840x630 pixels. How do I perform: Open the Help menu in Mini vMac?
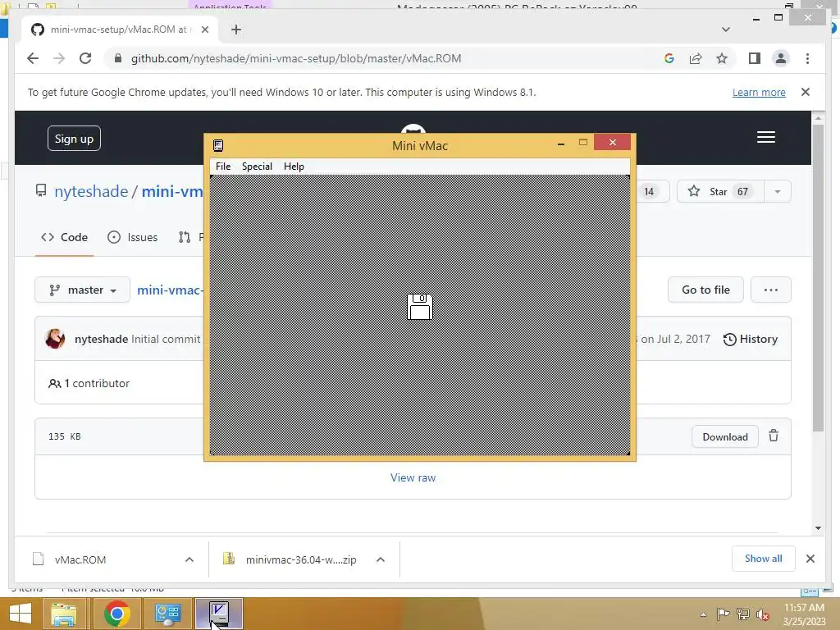(x=294, y=166)
